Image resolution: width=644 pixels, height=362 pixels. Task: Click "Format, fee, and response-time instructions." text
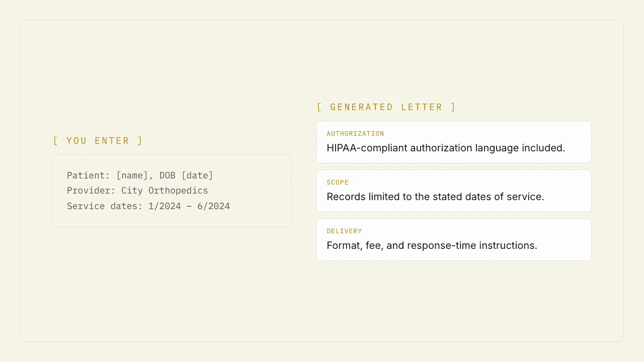tap(432, 245)
